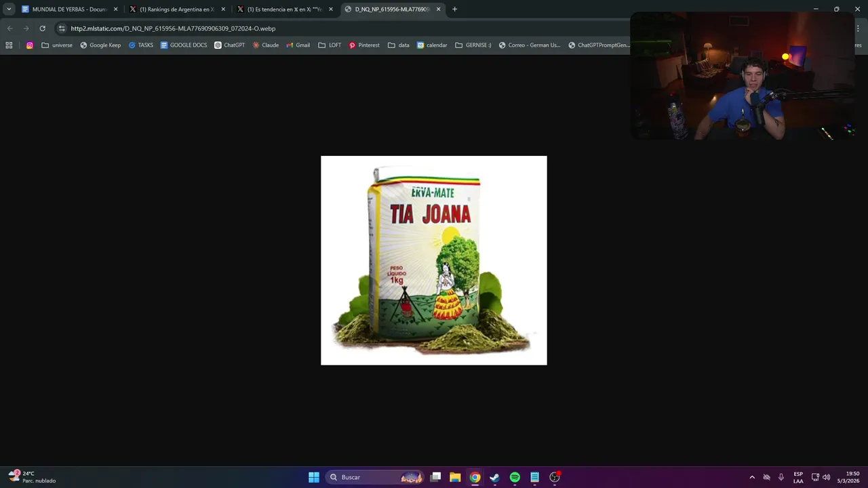Open the ChatGPT bookmark
The image size is (868, 488).
229,45
